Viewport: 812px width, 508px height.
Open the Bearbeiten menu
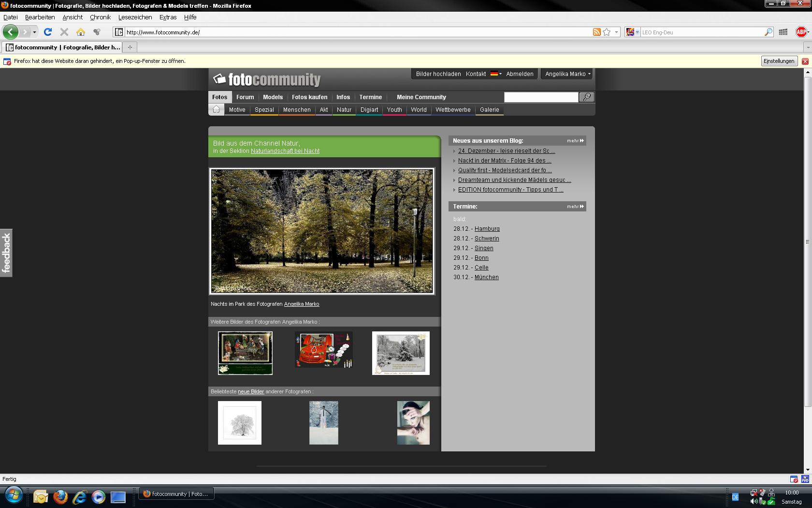40,17
